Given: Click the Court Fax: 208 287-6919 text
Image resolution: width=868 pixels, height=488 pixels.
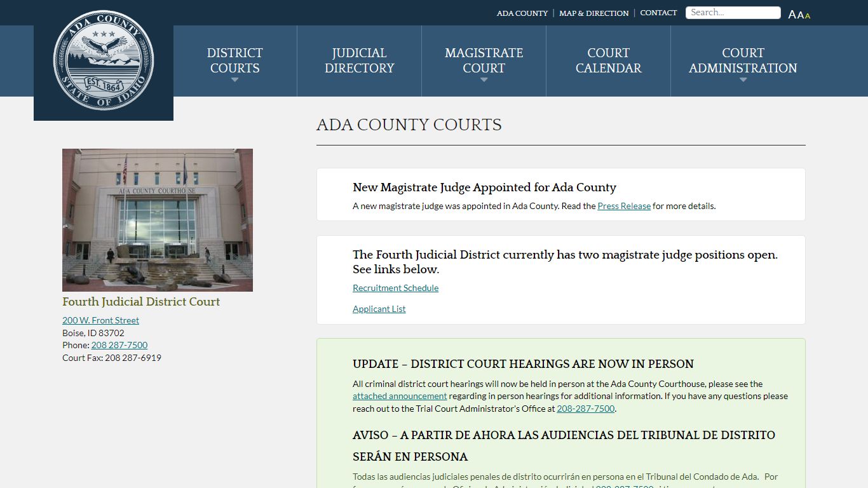Looking at the screenshot, I should (x=112, y=358).
